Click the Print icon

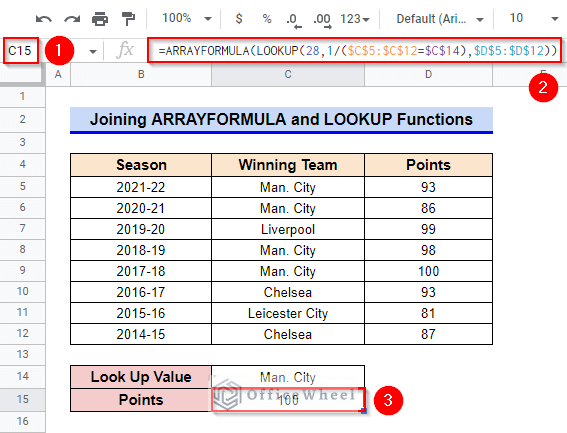pos(100,19)
